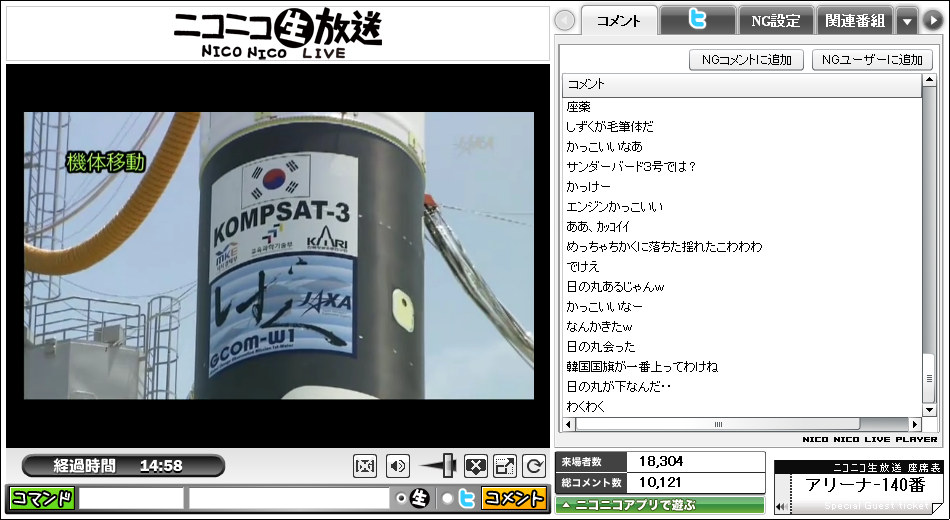Image resolution: width=950 pixels, height=520 pixels.
Task: Click horizontal scrollbar right arrow
Action: pyautogui.click(x=915, y=424)
